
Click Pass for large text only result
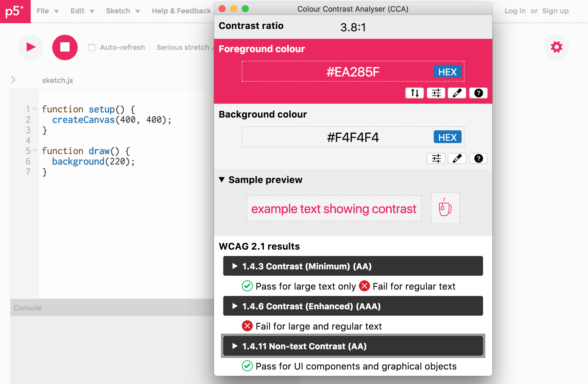pos(305,286)
